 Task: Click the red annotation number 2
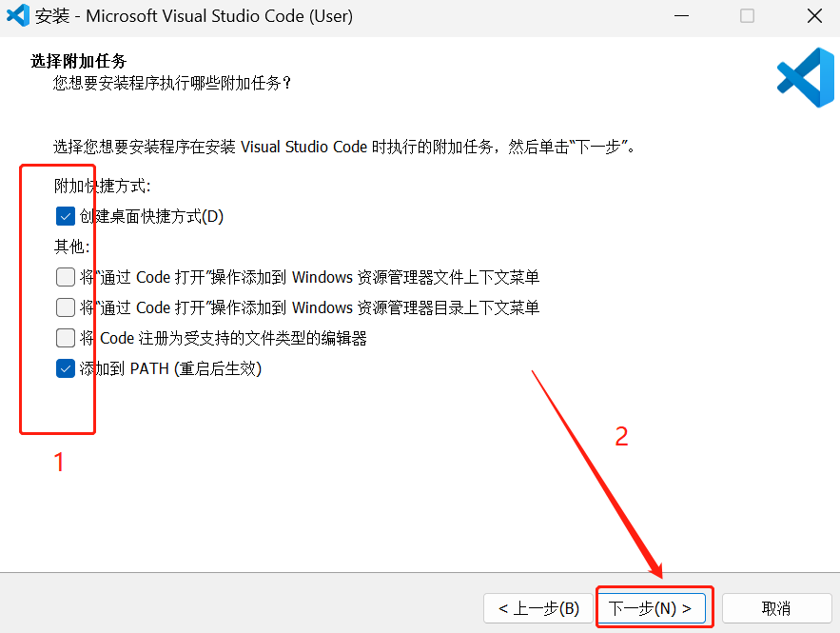pyautogui.click(x=623, y=435)
